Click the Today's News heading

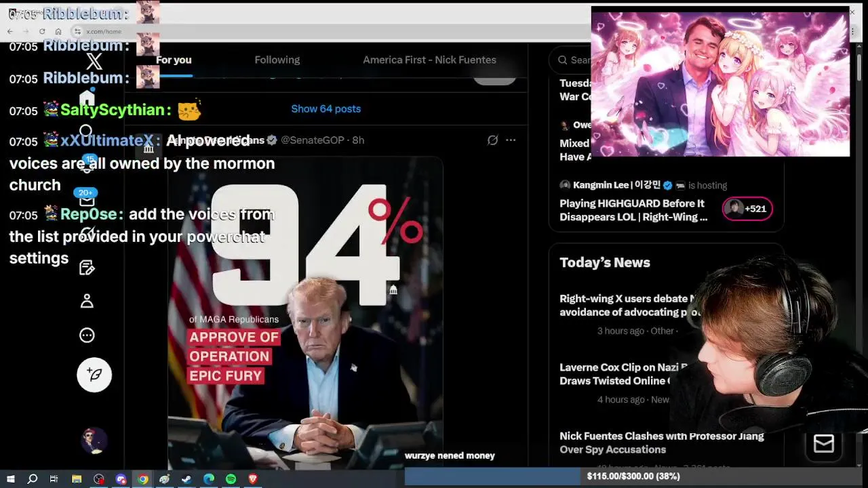605,262
